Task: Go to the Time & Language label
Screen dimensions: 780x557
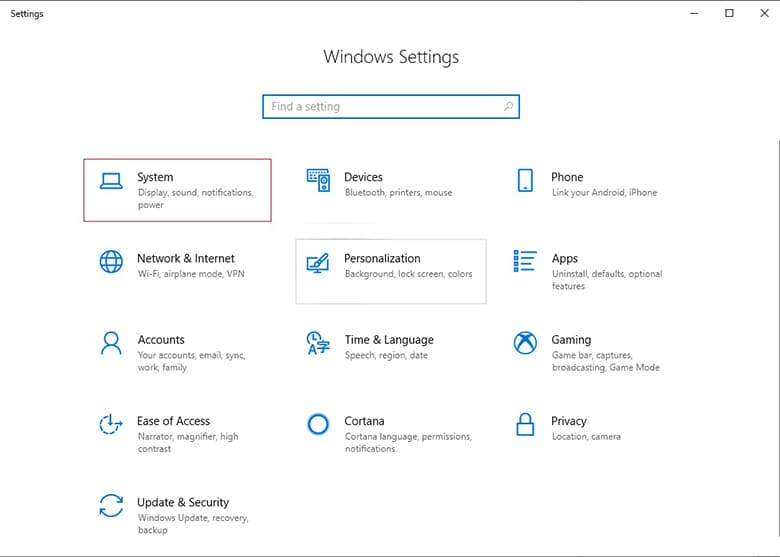Action: [x=389, y=340]
